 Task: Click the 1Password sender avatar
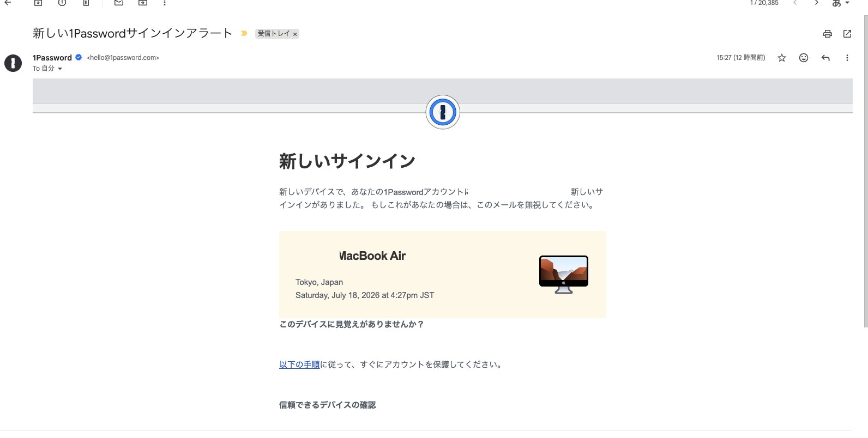pos(13,63)
